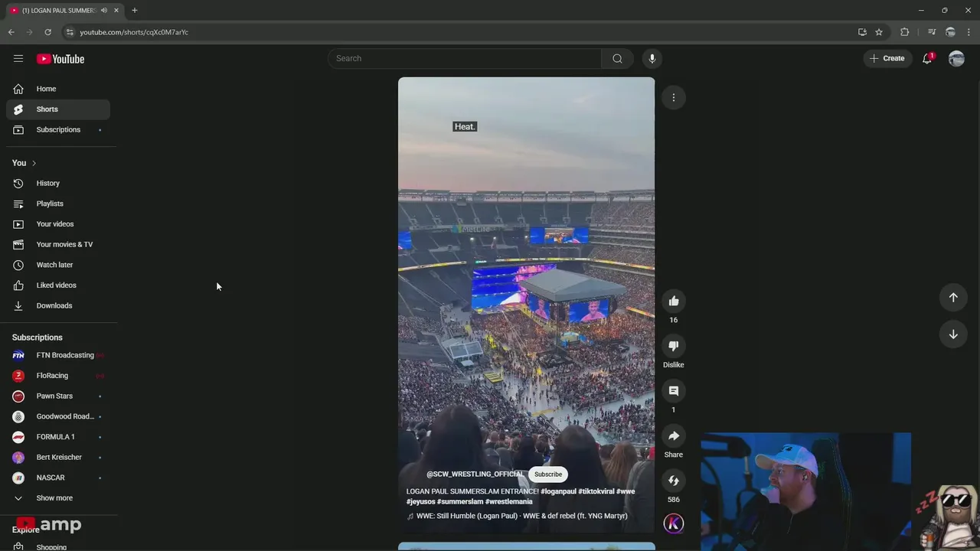This screenshot has height=551, width=980.
Task: Open browser extensions puzzle icon
Action: [x=905, y=32]
